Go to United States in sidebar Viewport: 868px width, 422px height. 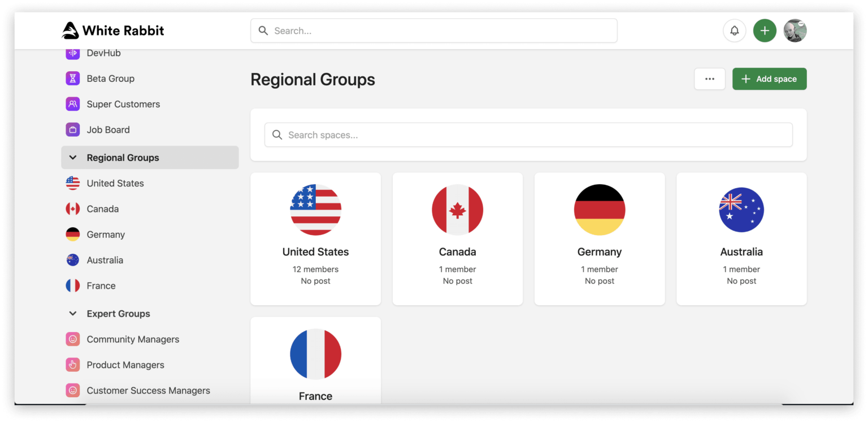tap(115, 183)
